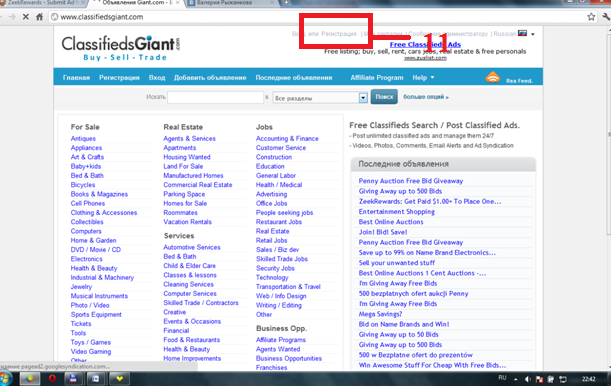Image resolution: width=611 pixels, height=391 pixels.
Task: Open Web / Info Design jobs
Action: 281,296
